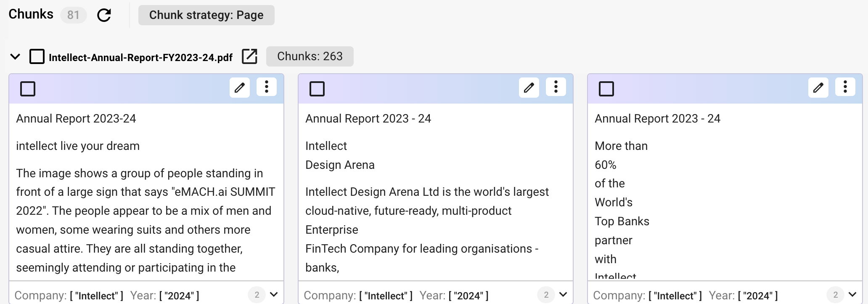Click 'Annual Report 2023-24' text in first chunk
The image size is (868, 304).
click(x=76, y=119)
